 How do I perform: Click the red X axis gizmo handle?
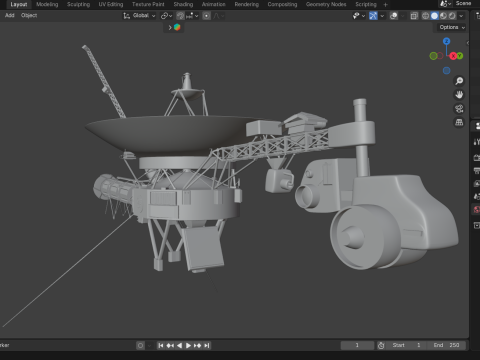(453, 56)
